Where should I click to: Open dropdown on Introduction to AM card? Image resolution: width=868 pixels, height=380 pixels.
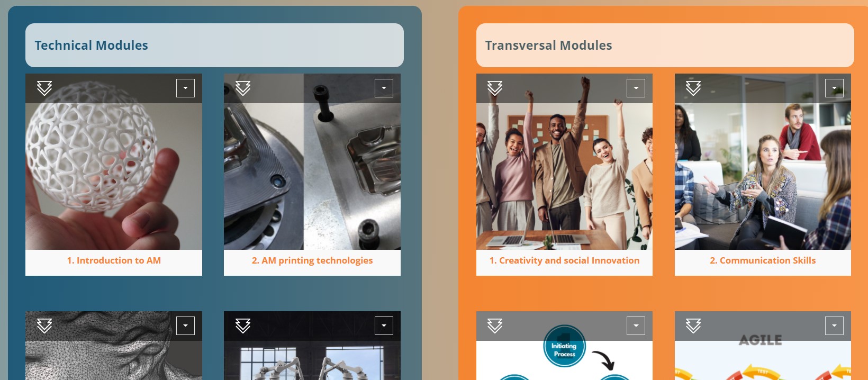tap(185, 88)
